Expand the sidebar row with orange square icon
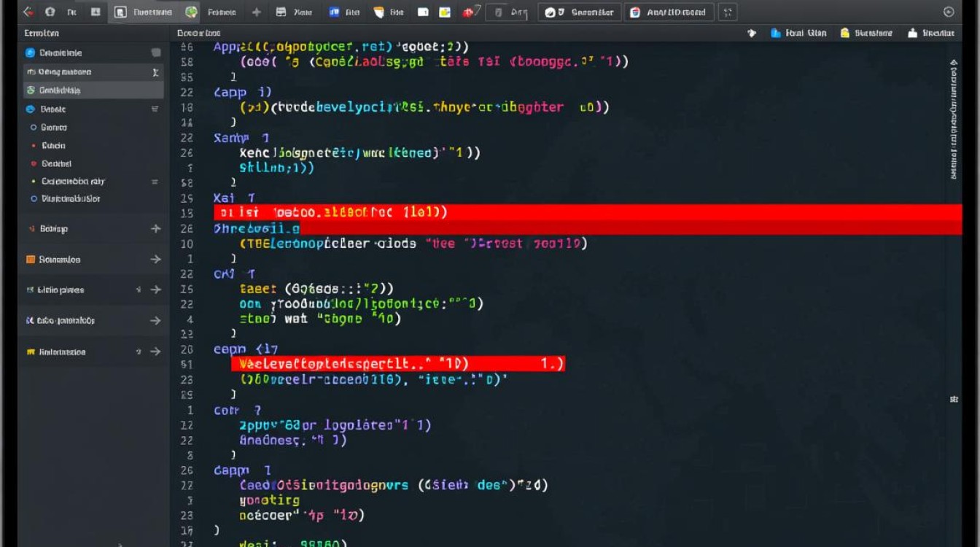This screenshot has width=980, height=547. (155, 259)
